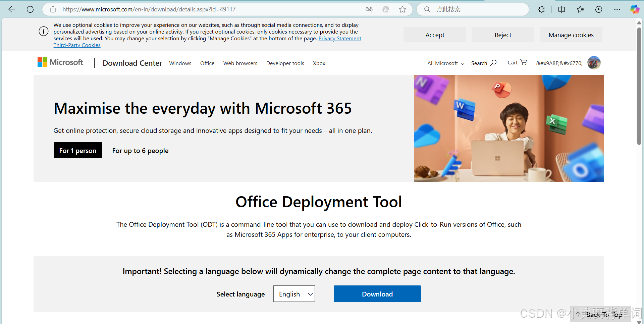This screenshot has width=644, height=324.
Task: Open browser history icon
Action: [x=599, y=9]
